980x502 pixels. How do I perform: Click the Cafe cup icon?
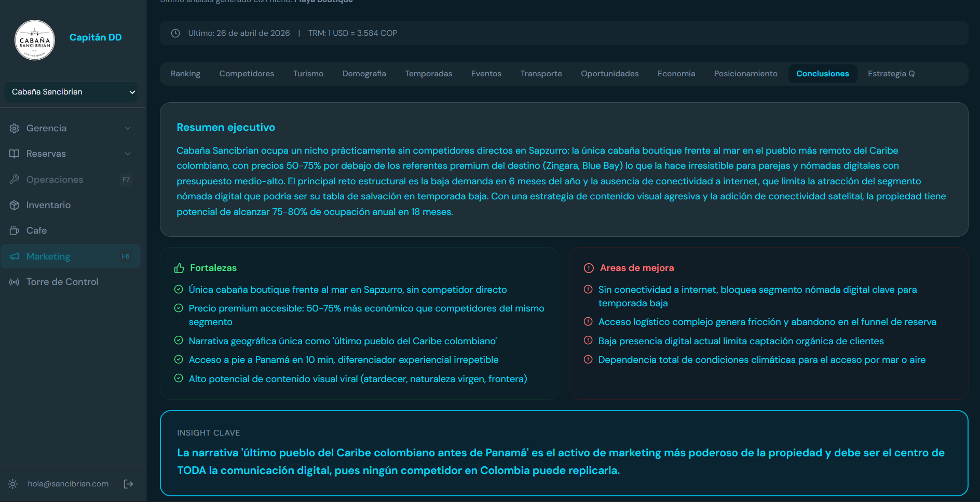tap(15, 230)
